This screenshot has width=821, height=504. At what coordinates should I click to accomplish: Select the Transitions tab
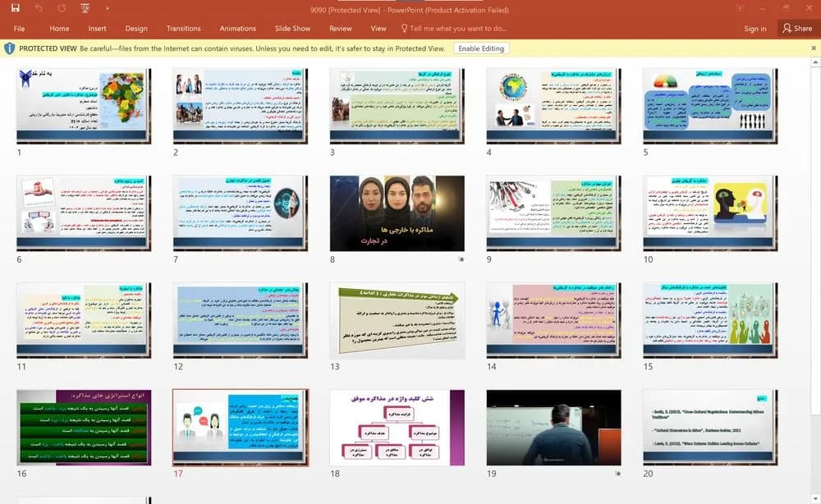click(183, 29)
